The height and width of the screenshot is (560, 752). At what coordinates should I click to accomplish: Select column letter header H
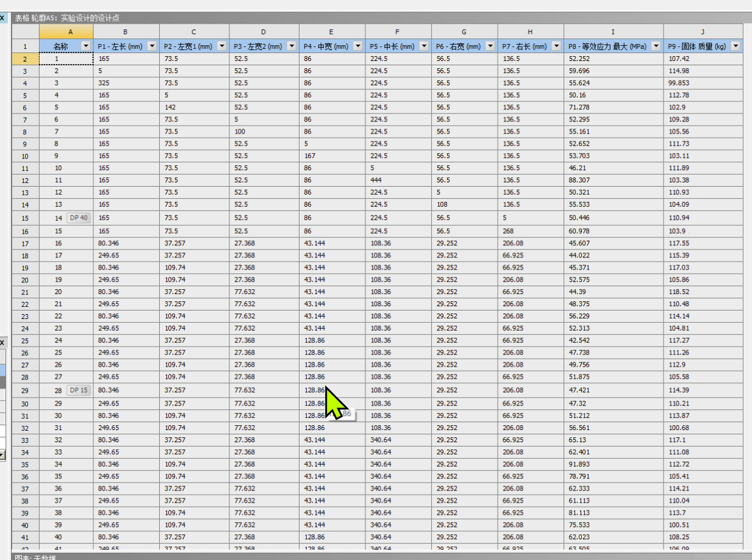coord(531,32)
